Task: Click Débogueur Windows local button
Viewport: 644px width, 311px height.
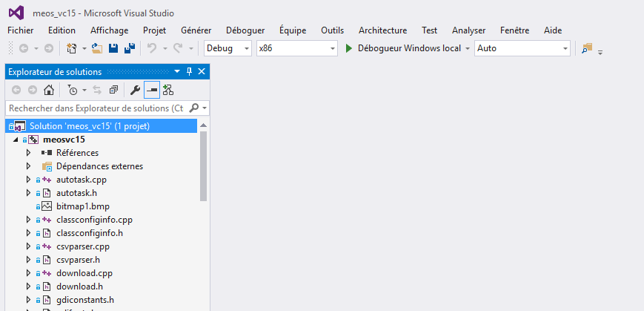Action: pyautogui.click(x=403, y=48)
